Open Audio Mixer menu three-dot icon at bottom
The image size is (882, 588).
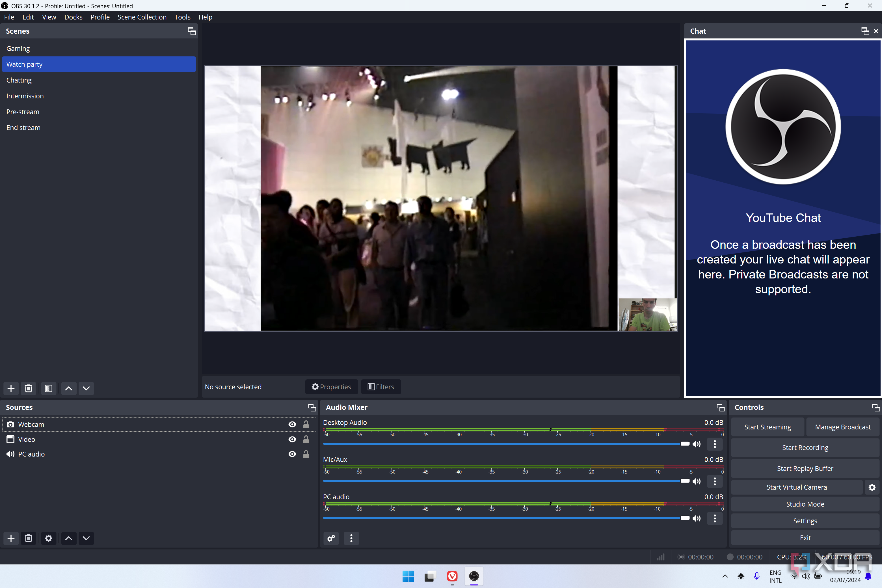pyautogui.click(x=351, y=538)
